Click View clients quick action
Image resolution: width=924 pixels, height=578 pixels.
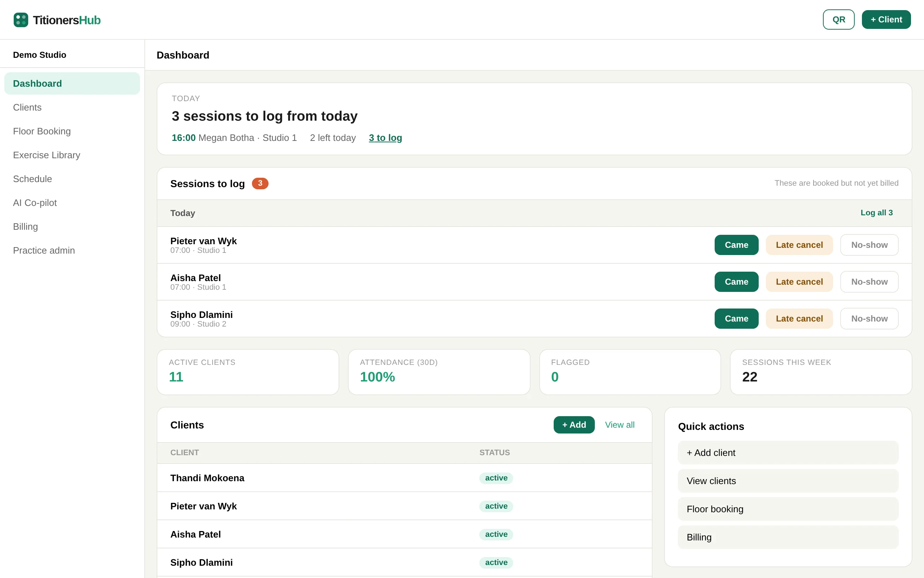[788, 481]
